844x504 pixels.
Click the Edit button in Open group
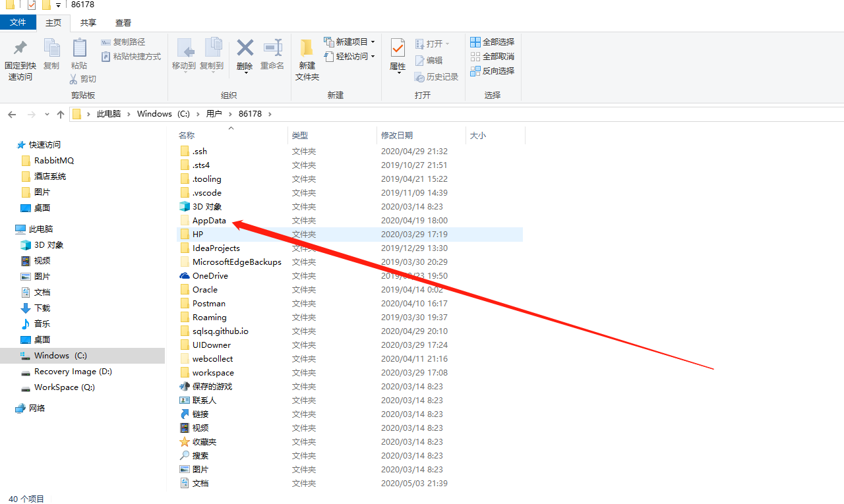coord(429,61)
